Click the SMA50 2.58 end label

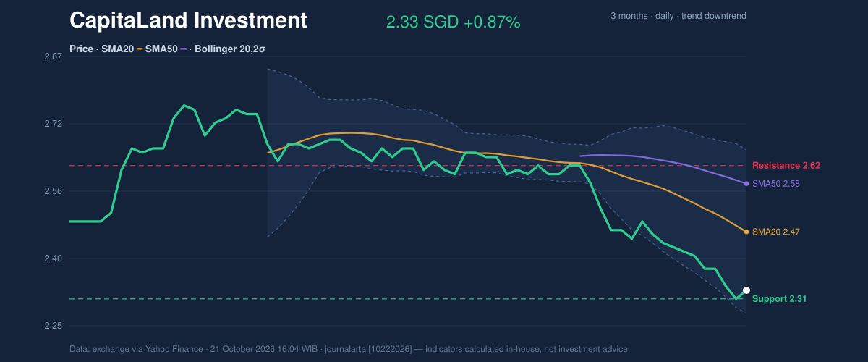coord(776,184)
